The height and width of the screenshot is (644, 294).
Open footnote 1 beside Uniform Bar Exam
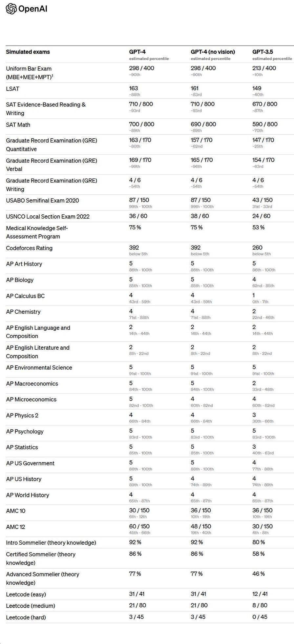(52, 76)
